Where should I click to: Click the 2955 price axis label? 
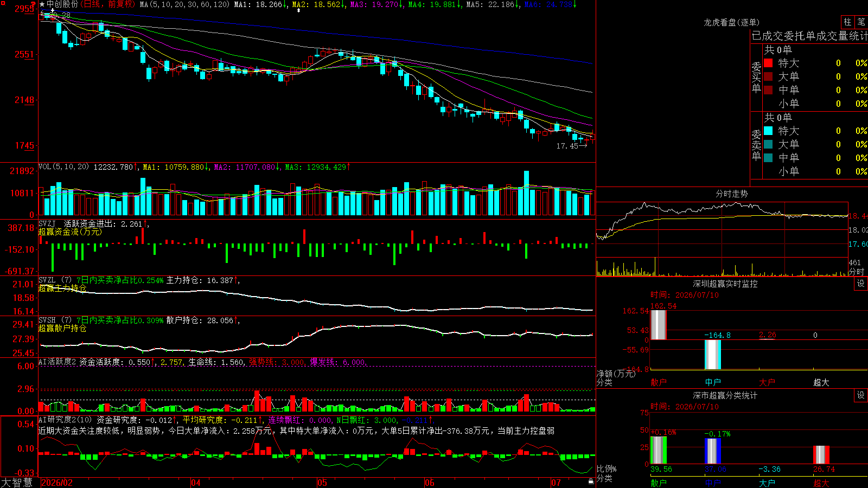(25, 9)
